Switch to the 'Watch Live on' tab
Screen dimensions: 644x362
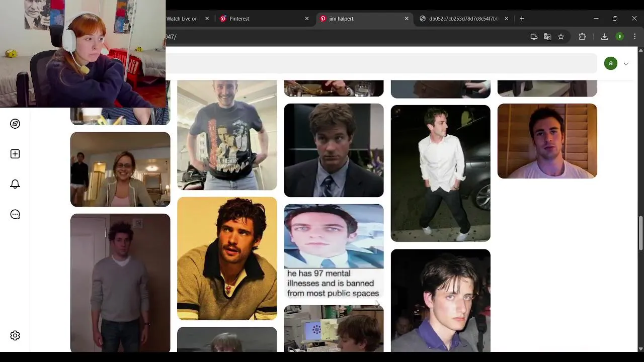[182, 19]
